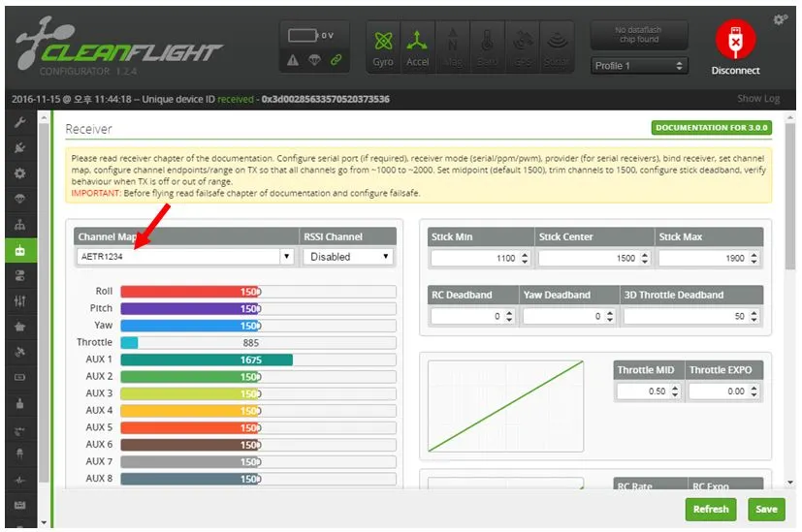Click the Baro thermometer sensor icon
802x532 pixels.
click(487, 48)
